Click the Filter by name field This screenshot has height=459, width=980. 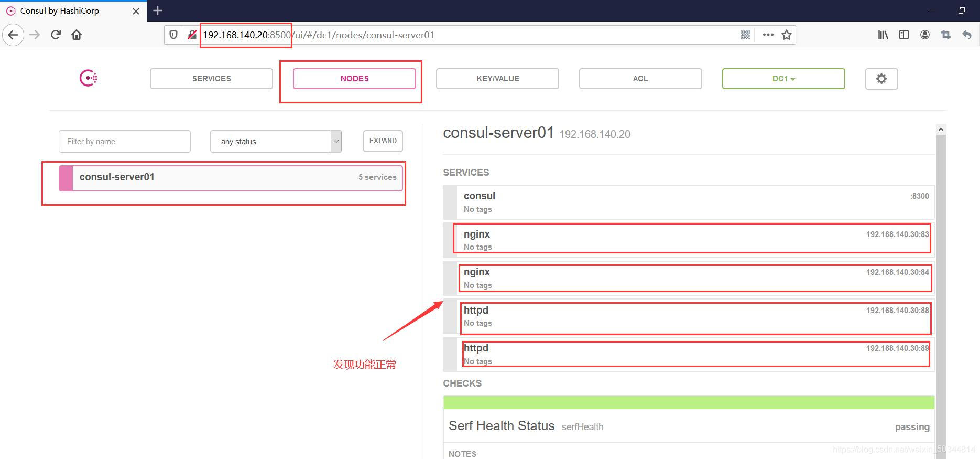click(125, 142)
